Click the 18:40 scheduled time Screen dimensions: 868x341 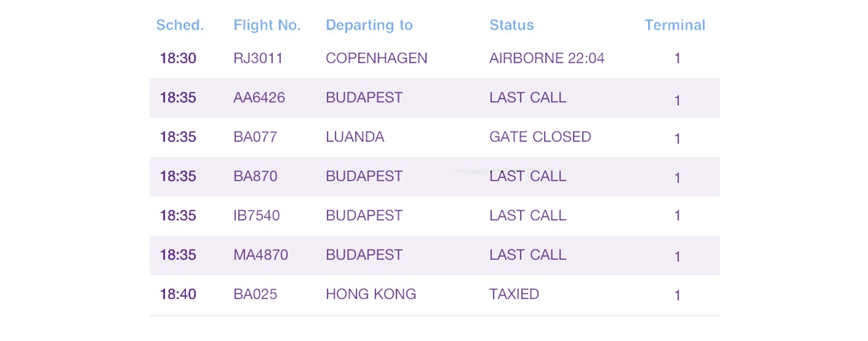[x=178, y=295]
